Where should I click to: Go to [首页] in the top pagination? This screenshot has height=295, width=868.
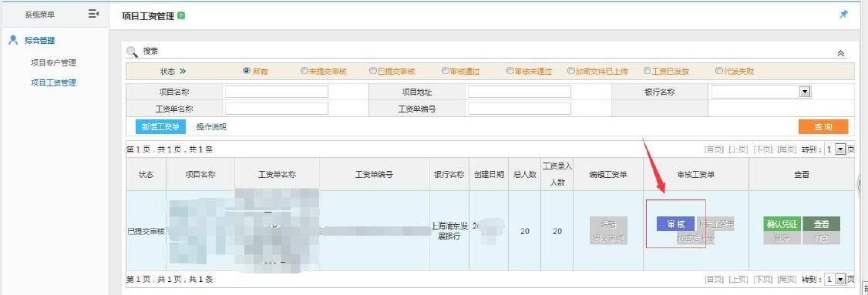click(x=714, y=149)
